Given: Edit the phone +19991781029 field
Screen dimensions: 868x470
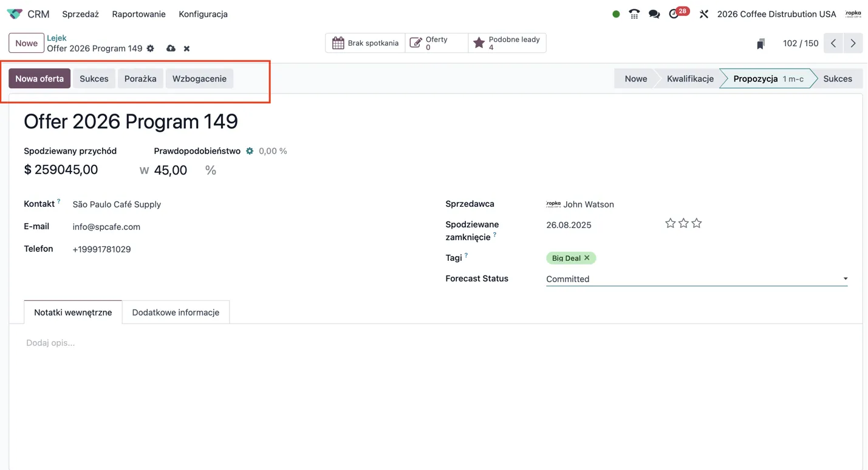Looking at the screenshot, I should (101, 249).
